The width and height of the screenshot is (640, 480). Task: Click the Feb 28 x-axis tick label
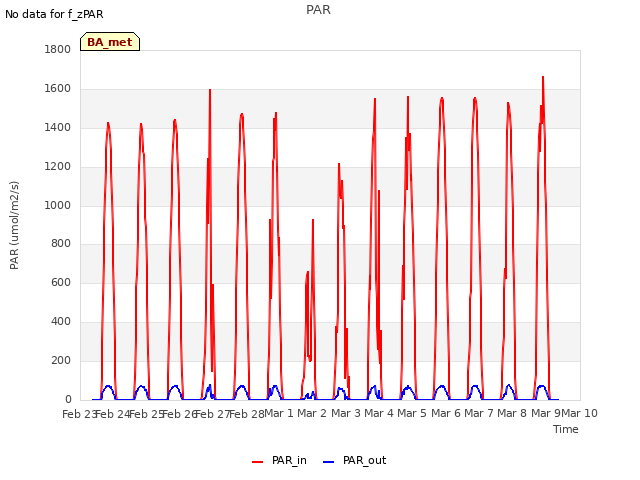pos(247,414)
